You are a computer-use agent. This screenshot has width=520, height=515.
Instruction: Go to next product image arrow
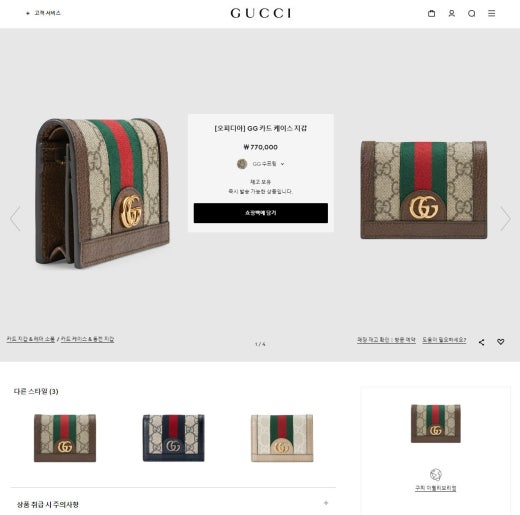click(505, 219)
